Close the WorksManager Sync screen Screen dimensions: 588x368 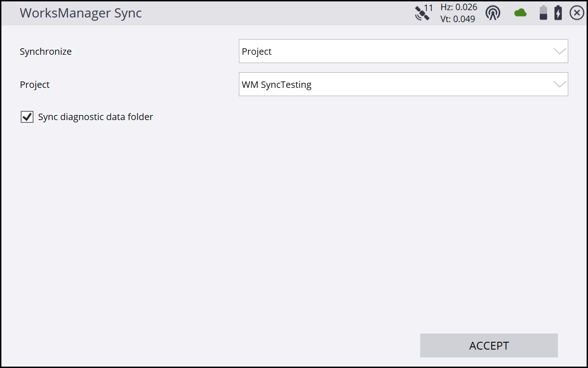click(x=577, y=13)
